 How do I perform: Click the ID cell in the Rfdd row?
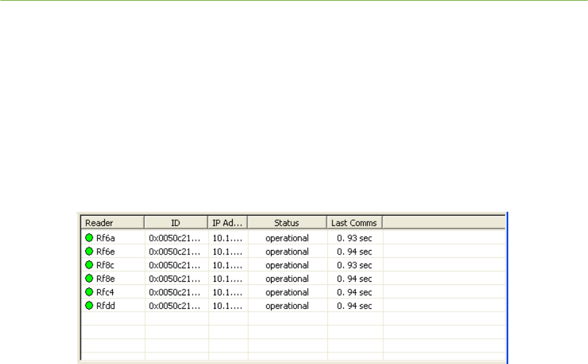tap(174, 306)
